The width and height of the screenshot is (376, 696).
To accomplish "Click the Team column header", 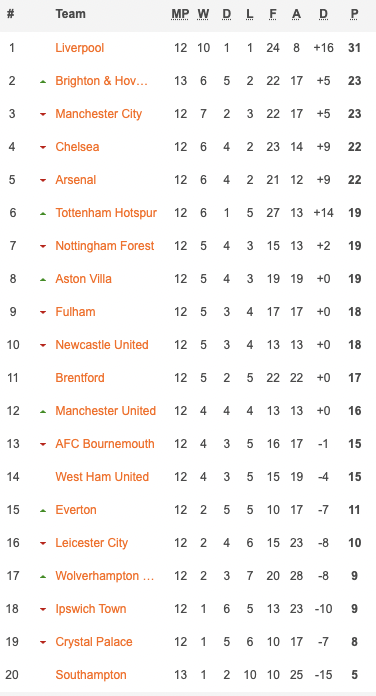I will tap(71, 14).
